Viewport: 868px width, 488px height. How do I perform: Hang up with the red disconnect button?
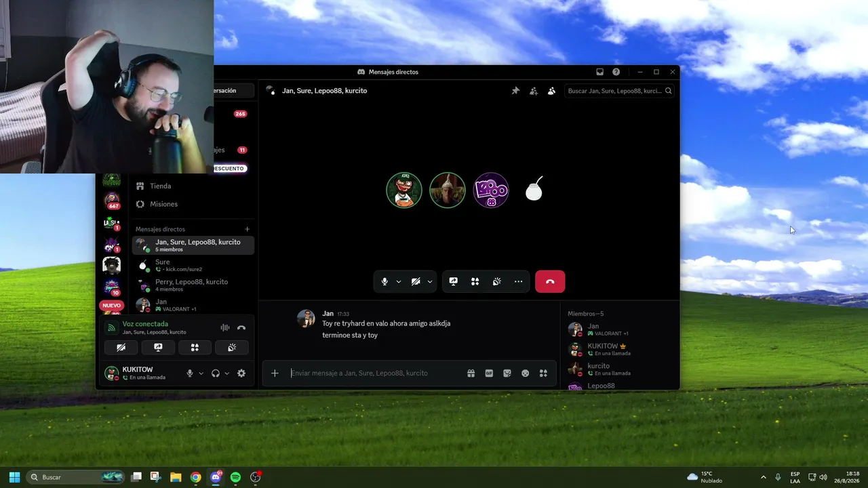(x=550, y=281)
